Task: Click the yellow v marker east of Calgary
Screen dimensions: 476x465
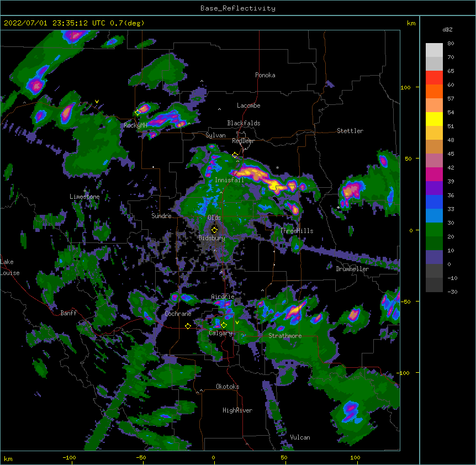Action: click(237, 323)
